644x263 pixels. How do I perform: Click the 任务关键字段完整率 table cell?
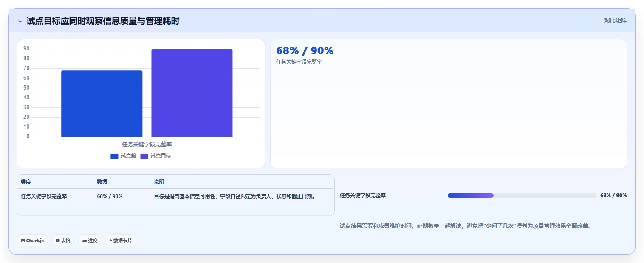[44, 196]
